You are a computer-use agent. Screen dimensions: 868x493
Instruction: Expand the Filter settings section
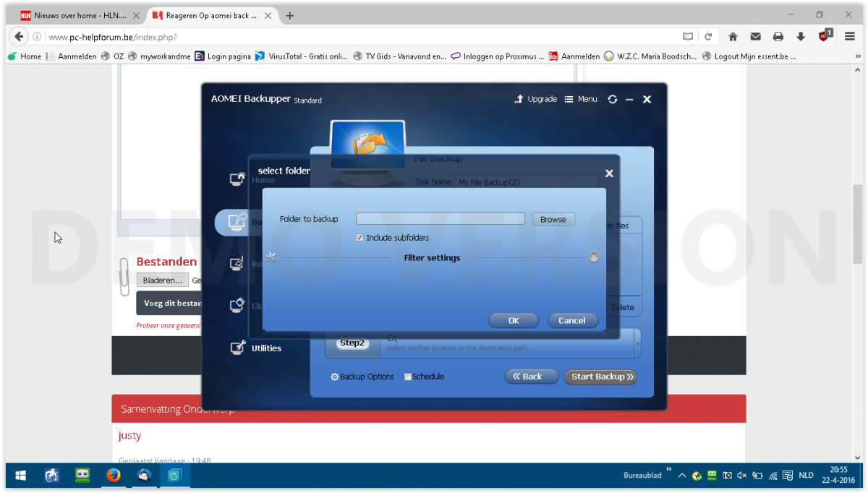[594, 257]
